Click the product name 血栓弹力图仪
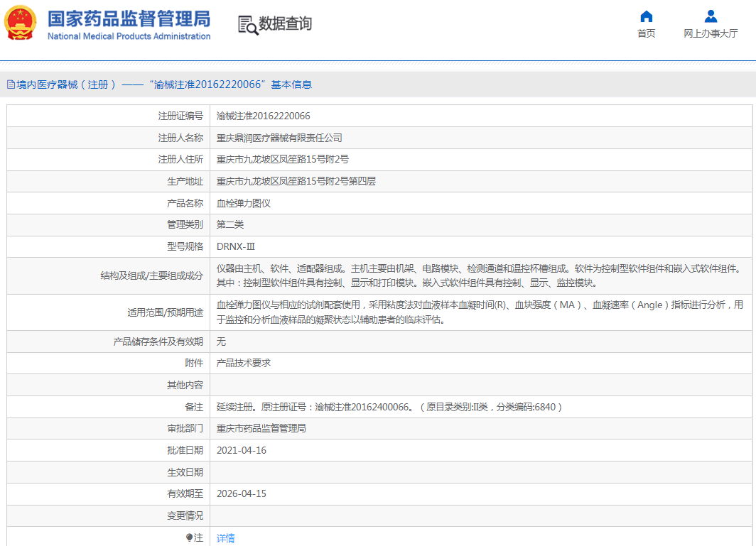 point(243,203)
